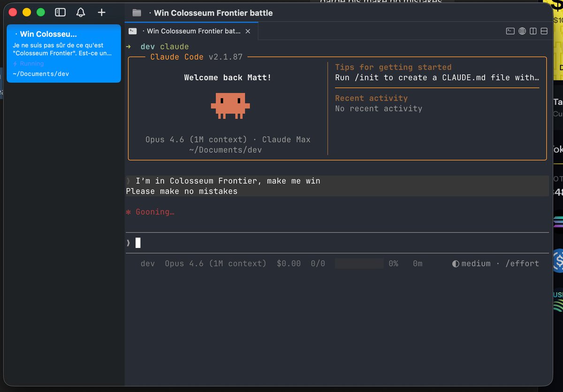Split pane horizontally icon
The image size is (563, 392).
[544, 31]
